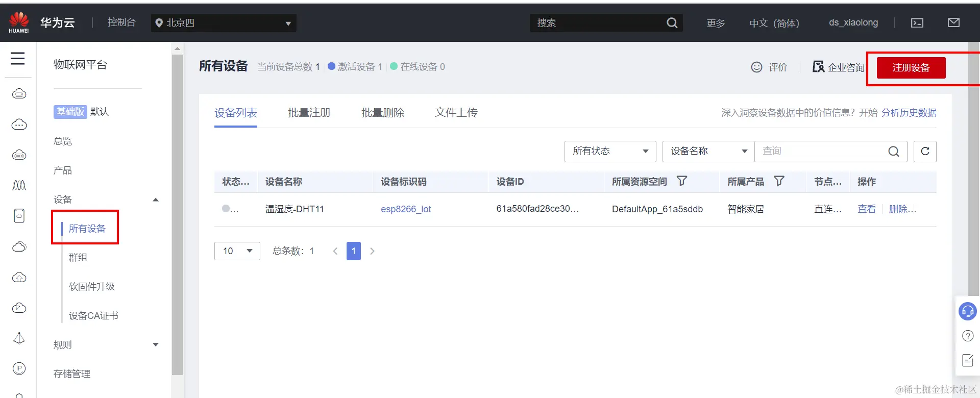Image resolution: width=980 pixels, height=398 pixels.
Task: Open the 所有状态 status dropdown
Action: pos(610,151)
